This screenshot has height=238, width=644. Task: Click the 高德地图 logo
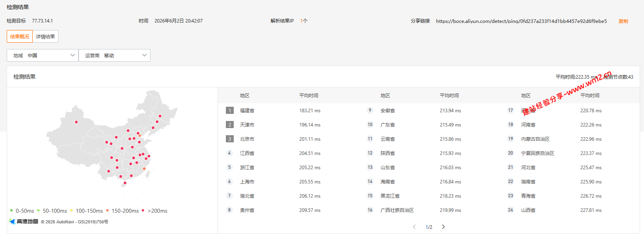tap(24, 221)
